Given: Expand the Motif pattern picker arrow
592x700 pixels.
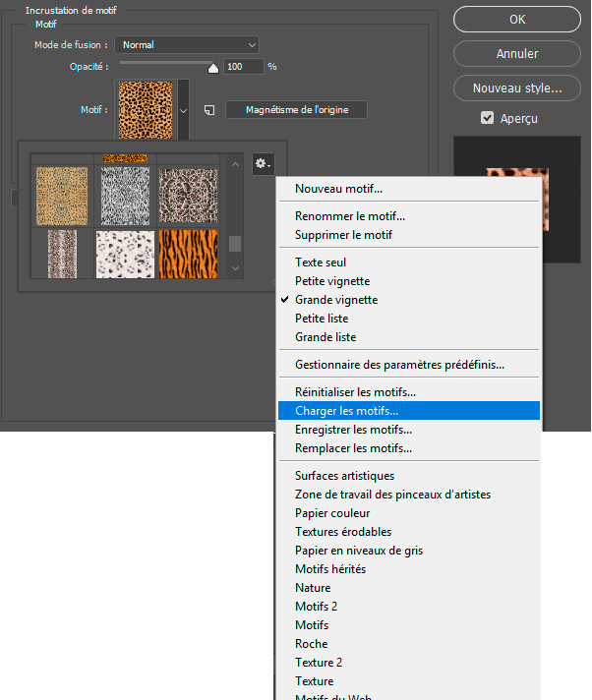Looking at the screenshot, I should [x=183, y=110].
